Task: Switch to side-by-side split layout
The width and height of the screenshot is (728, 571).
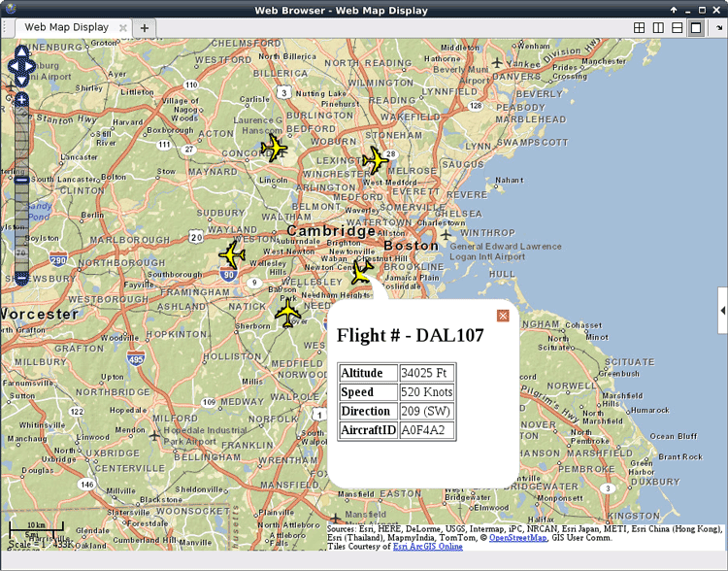Action: point(658,28)
